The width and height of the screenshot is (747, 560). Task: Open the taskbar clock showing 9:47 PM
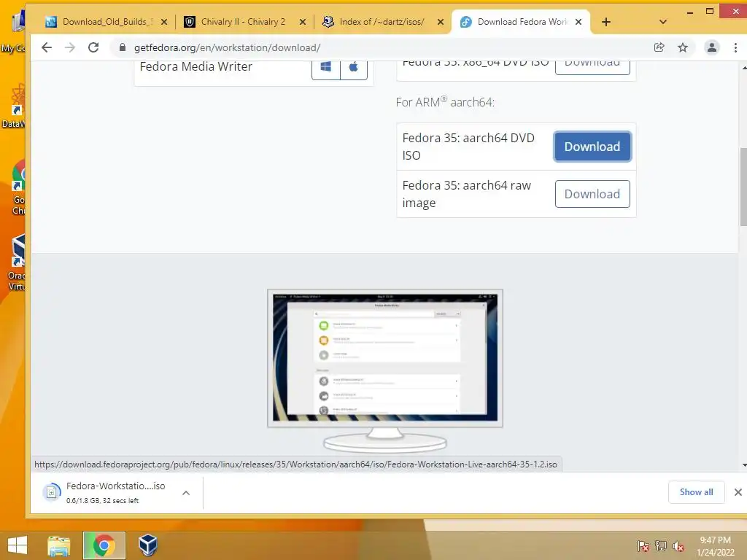click(x=715, y=546)
